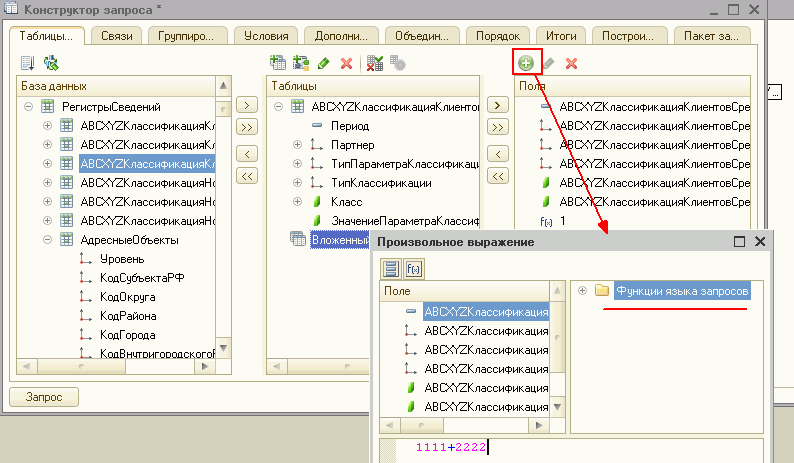
Task: Select the КодОкруга field
Action: click(128, 297)
